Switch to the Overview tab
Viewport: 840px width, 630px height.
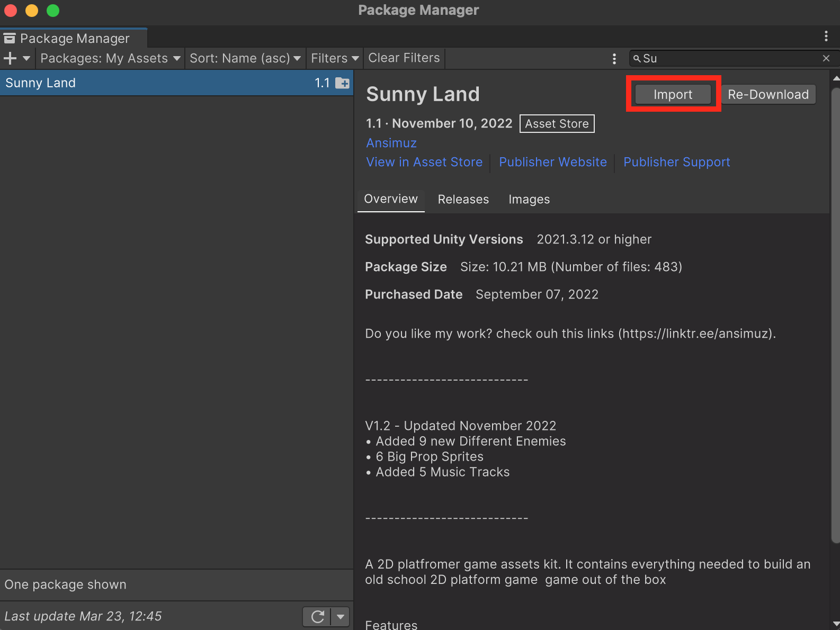click(391, 200)
